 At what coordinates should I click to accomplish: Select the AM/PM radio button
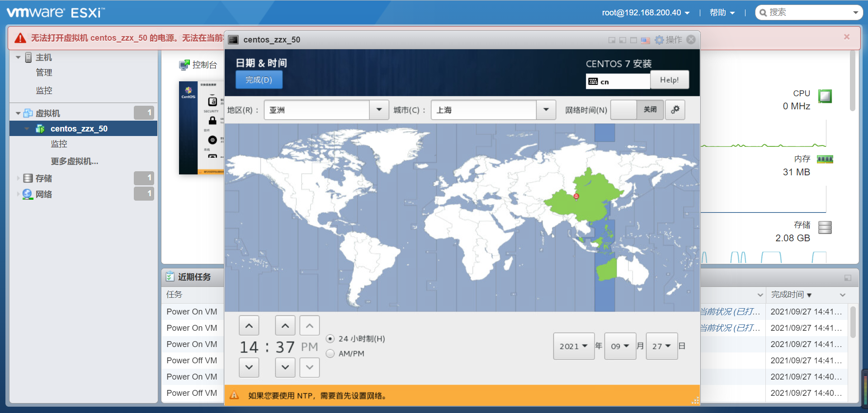coord(330,354)
